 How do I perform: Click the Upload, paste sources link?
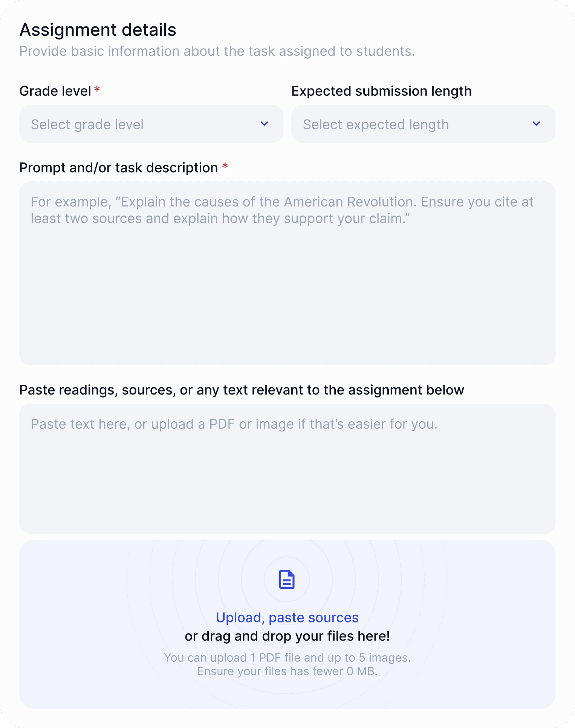287,617
